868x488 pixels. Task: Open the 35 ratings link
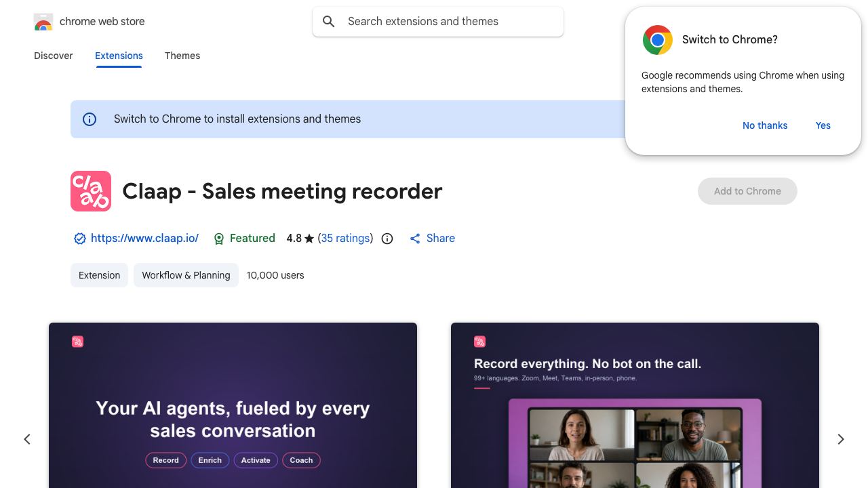(x=346, y=239)
